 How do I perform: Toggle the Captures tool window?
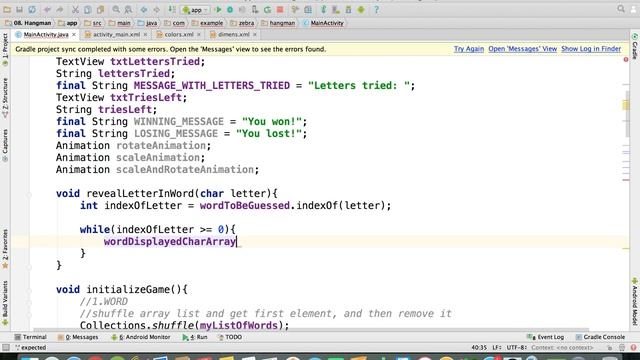tap(5, 146)
